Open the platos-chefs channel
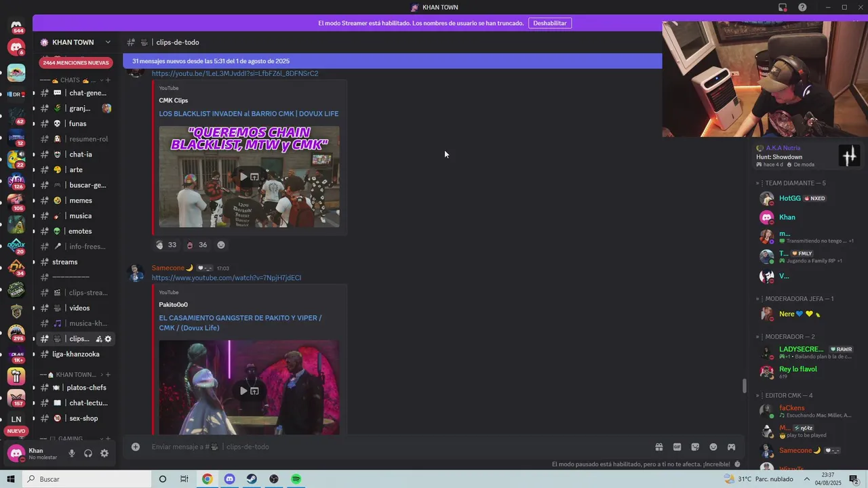 [76, 388]
